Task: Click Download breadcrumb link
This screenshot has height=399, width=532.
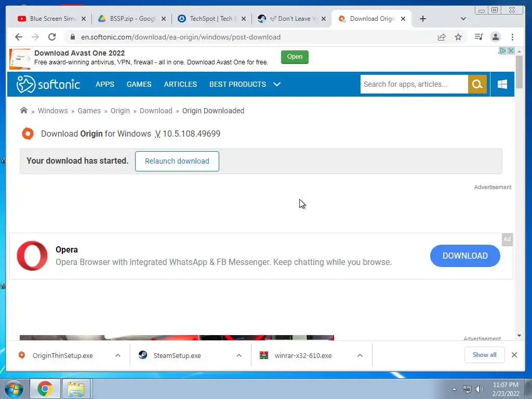Action: 156,111
